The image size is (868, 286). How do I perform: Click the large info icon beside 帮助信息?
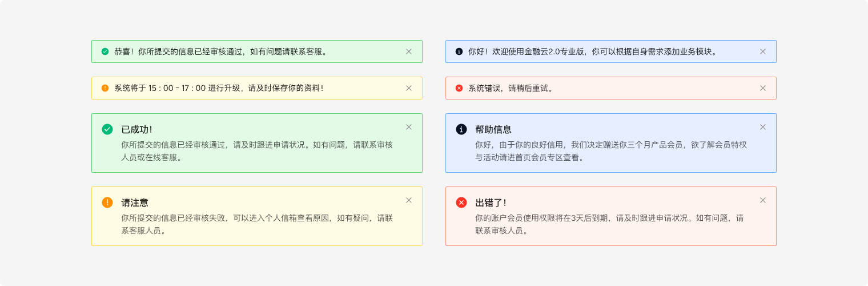click(x=461, y=129)
